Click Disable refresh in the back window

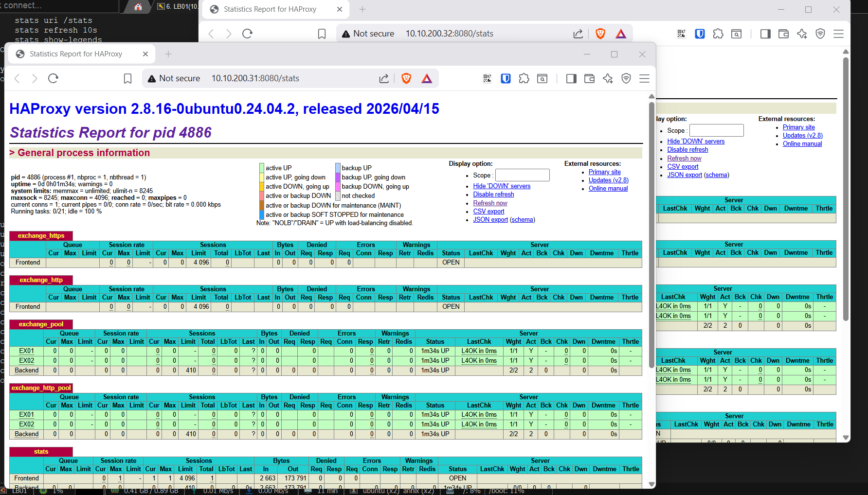(x=687, y=150)
